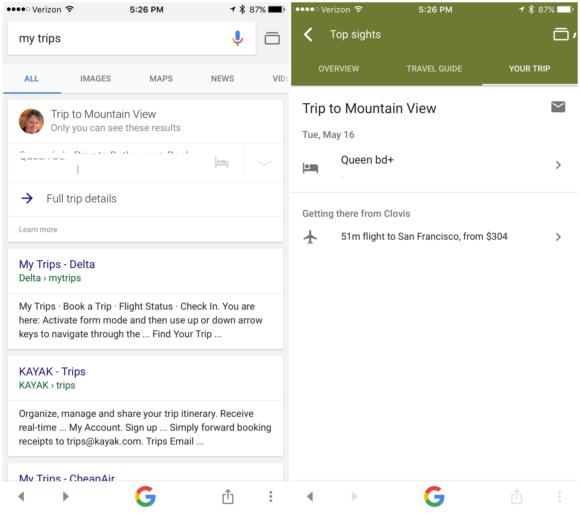Tap Google G logo in left bottom bar
This screenshot has width=580, height=514.
tap(145, 496)
